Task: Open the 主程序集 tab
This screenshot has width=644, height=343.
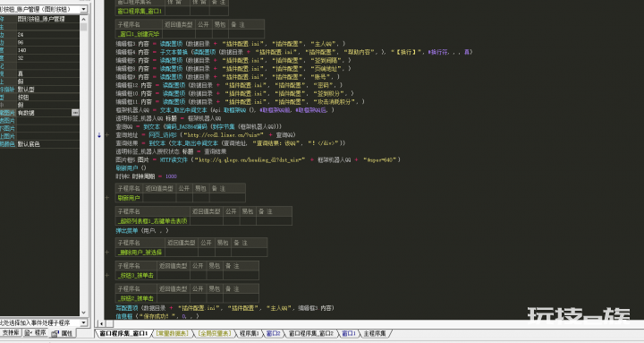Action: [x=375, y=333]
